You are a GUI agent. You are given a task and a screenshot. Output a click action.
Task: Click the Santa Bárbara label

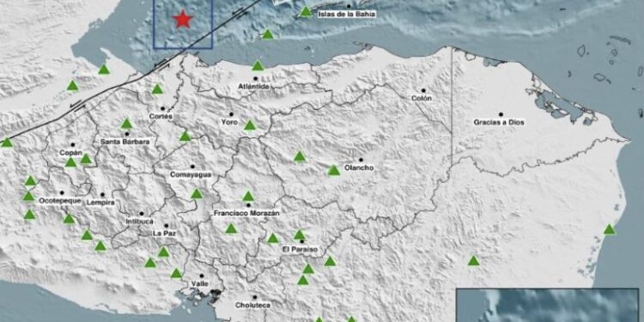point(125,142)
